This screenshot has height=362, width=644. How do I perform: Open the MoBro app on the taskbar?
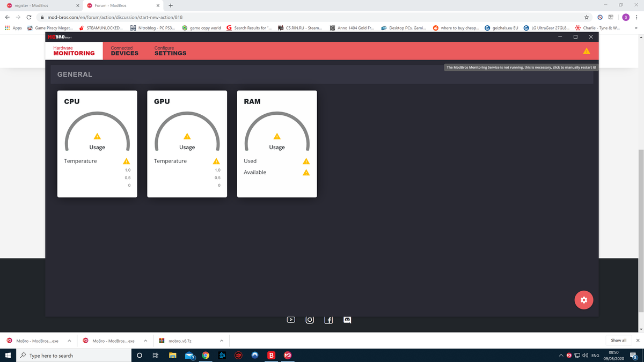[x=288, y=356]
